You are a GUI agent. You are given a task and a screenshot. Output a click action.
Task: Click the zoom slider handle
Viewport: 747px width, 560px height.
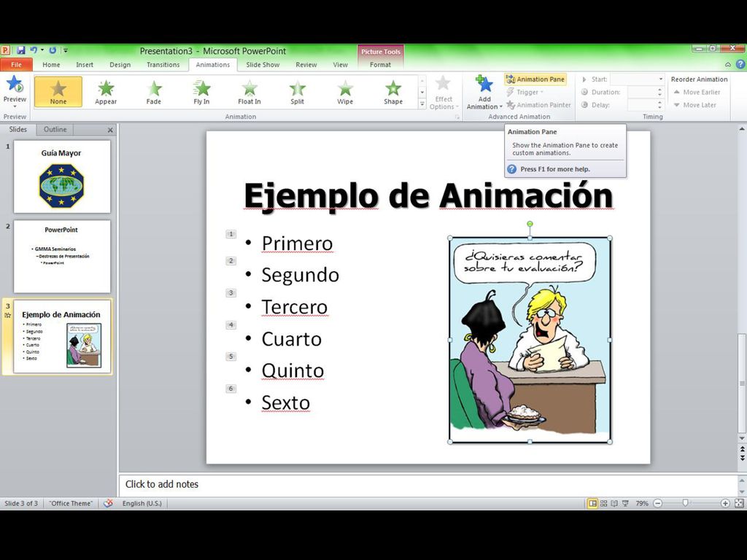coord(686,503)
